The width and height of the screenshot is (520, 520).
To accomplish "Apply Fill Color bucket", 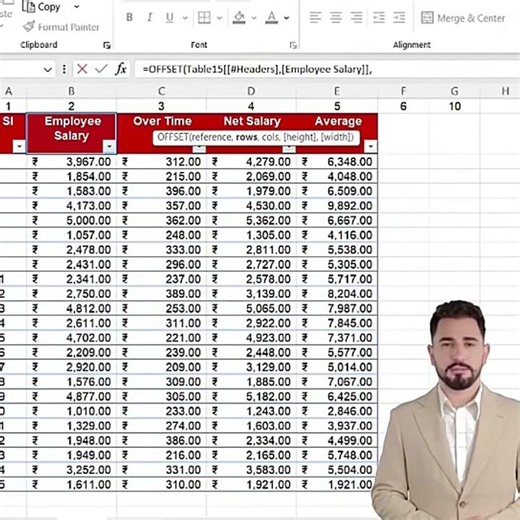I will 239,18.
